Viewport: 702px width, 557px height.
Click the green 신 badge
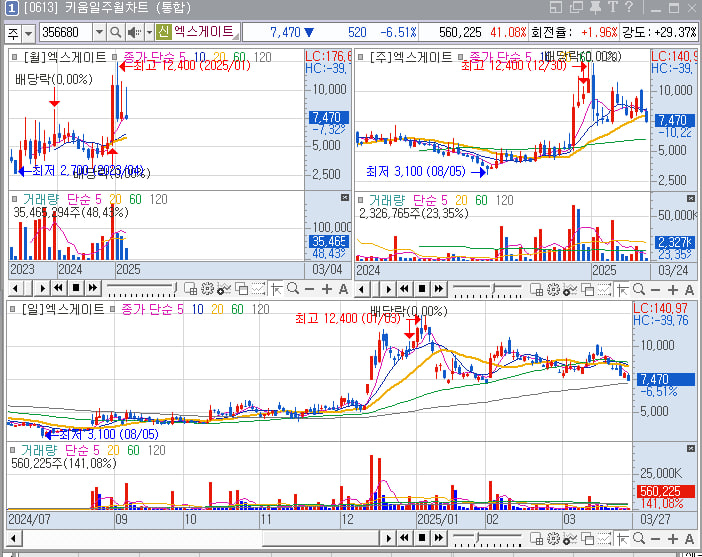coord(163,32)
